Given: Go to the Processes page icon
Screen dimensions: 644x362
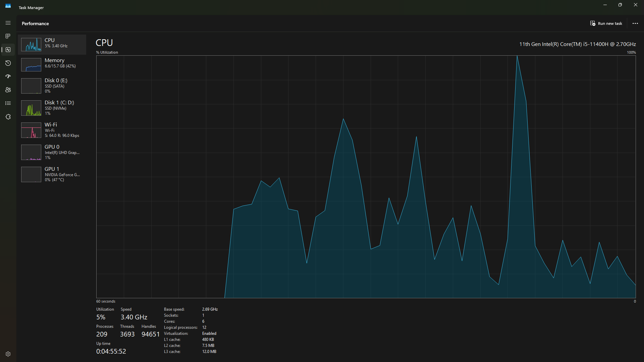Looking at the screenshot, I should coord(8,36).
